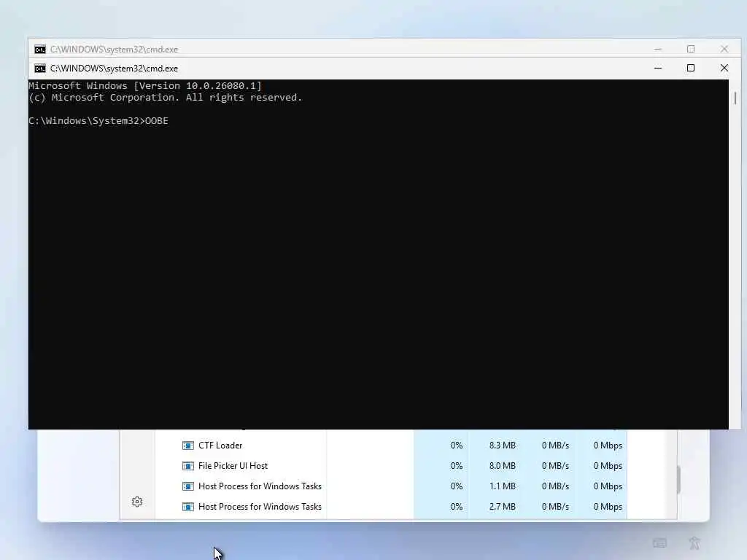Click the 1.1 MB memory cell

(x=502, y=486)
